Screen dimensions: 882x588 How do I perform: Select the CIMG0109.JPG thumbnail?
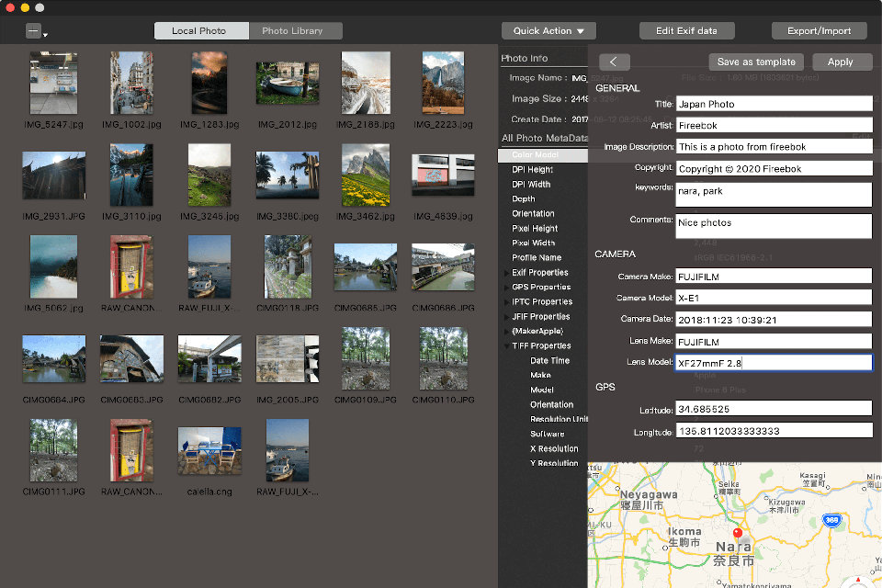[366, 359]
